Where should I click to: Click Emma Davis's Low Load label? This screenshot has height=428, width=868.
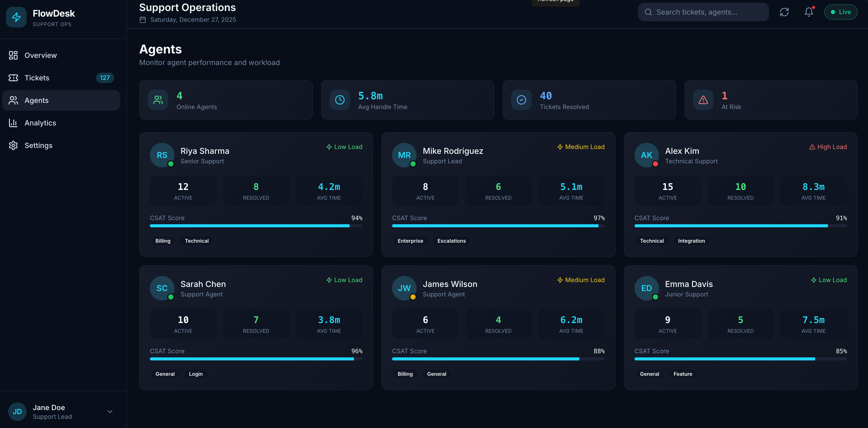point(829,280)
